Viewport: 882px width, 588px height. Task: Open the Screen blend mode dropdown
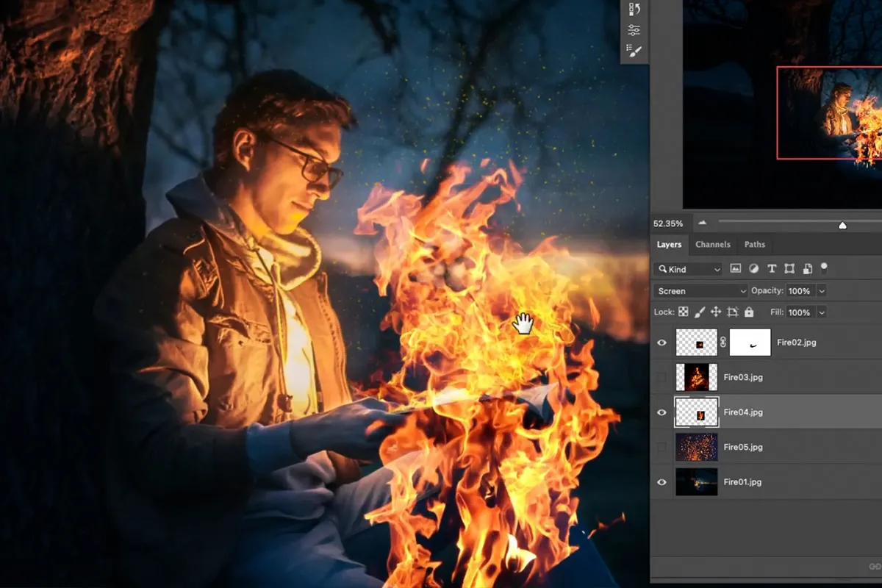[x=698, y=290]
